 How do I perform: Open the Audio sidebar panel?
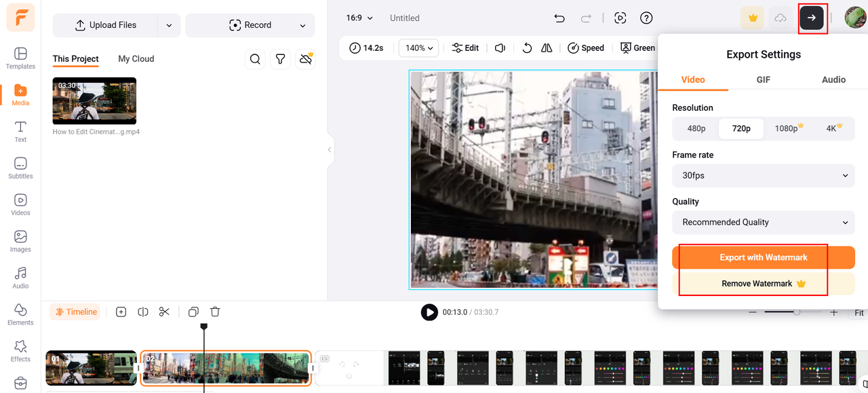click(20, 278)
